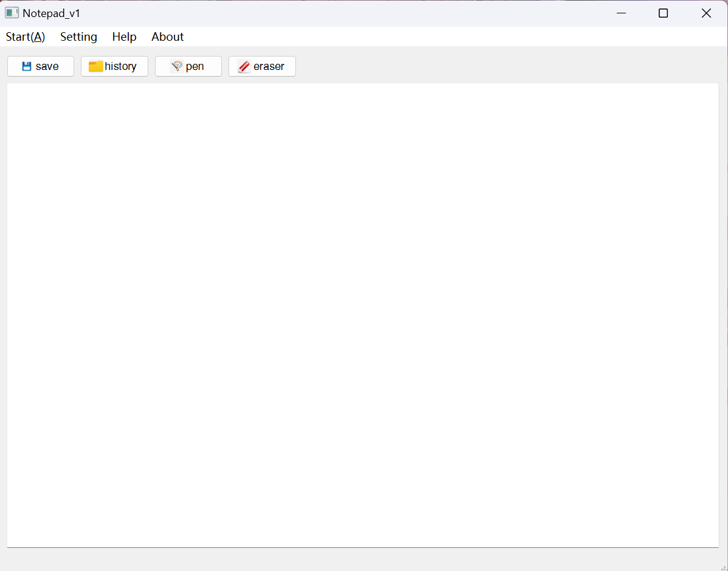Open the history folder button

114,66
